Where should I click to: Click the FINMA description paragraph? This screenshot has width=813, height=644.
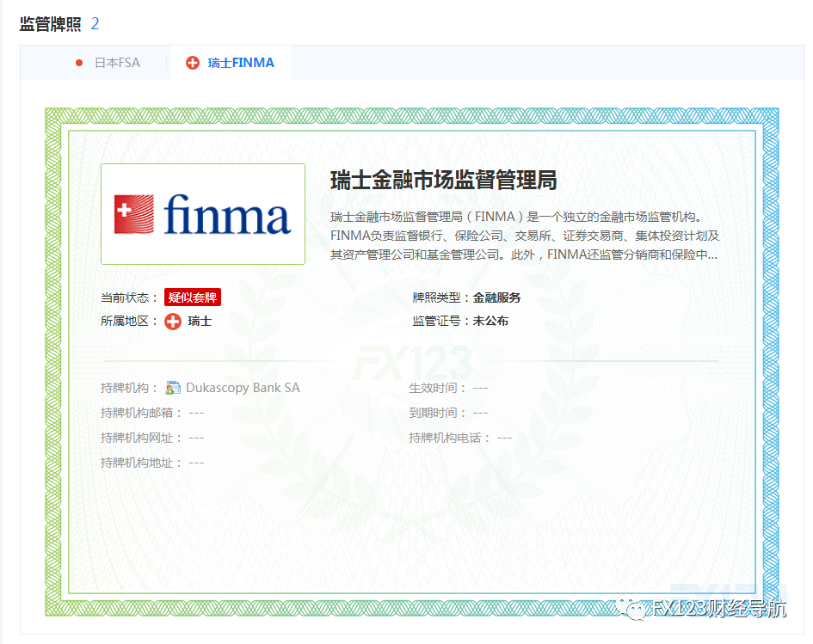tap(525, 236)
